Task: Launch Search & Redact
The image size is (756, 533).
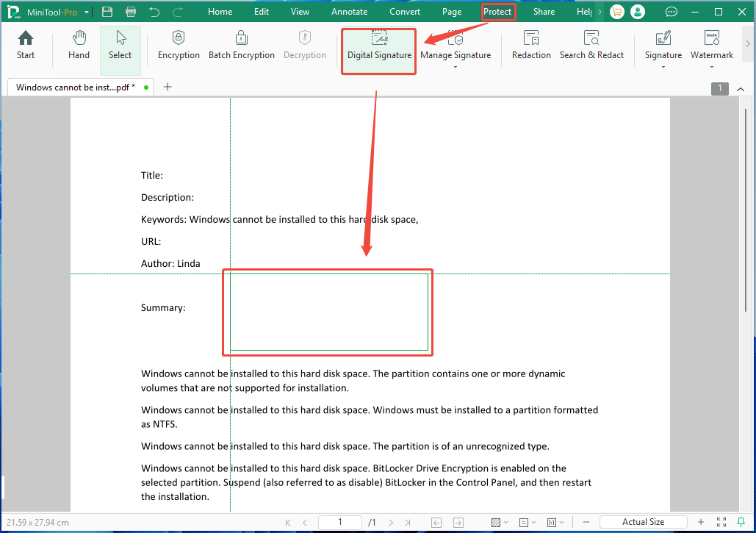Action: pyautogui.click(x=591, y=44)
